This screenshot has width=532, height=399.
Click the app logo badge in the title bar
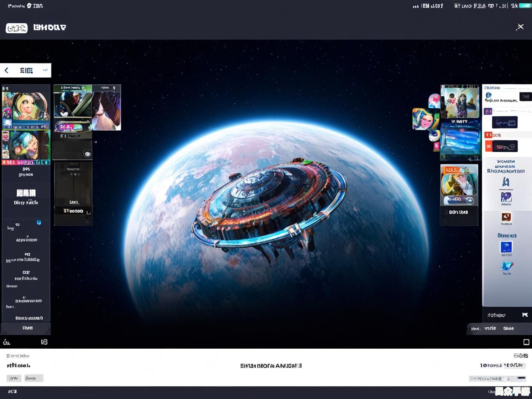click(x=17, y=28)
